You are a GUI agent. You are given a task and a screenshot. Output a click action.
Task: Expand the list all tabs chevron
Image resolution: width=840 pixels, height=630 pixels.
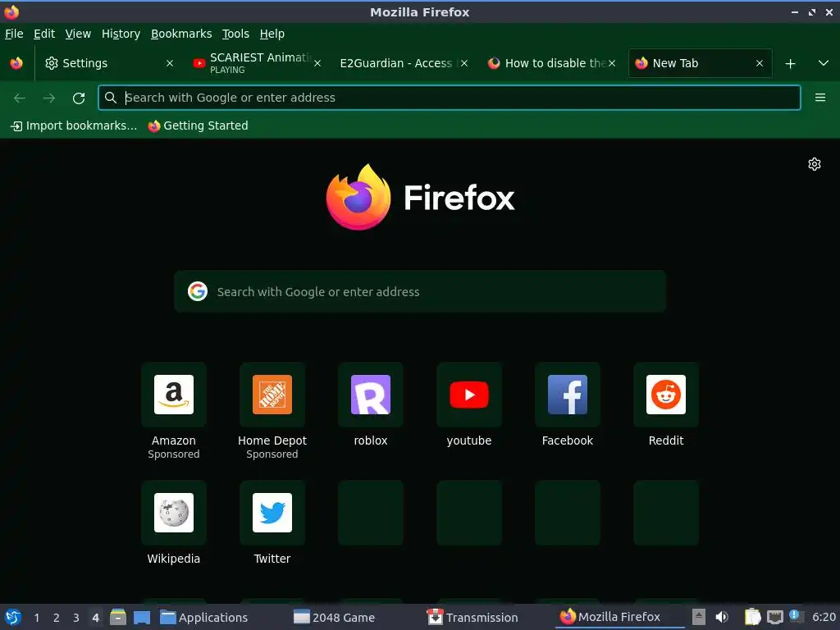tap(824, 63)
